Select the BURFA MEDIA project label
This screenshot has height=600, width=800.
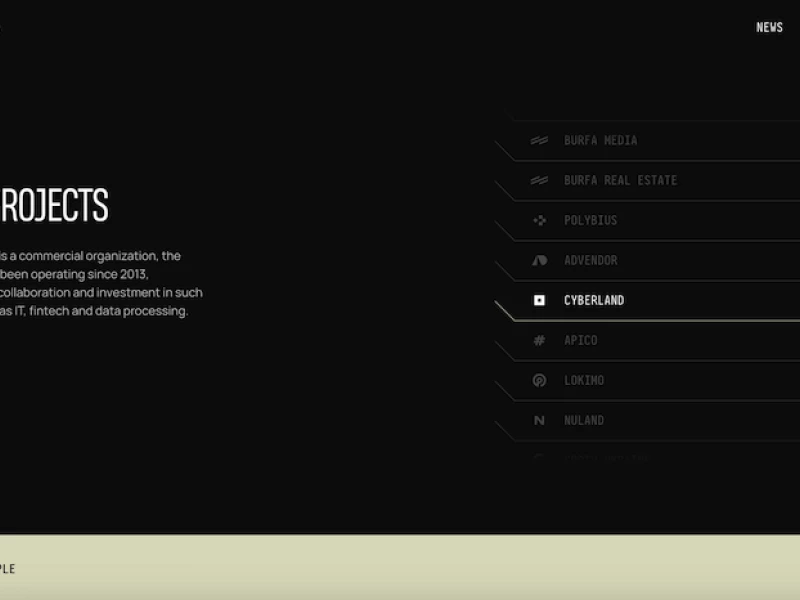coord(601,140)
